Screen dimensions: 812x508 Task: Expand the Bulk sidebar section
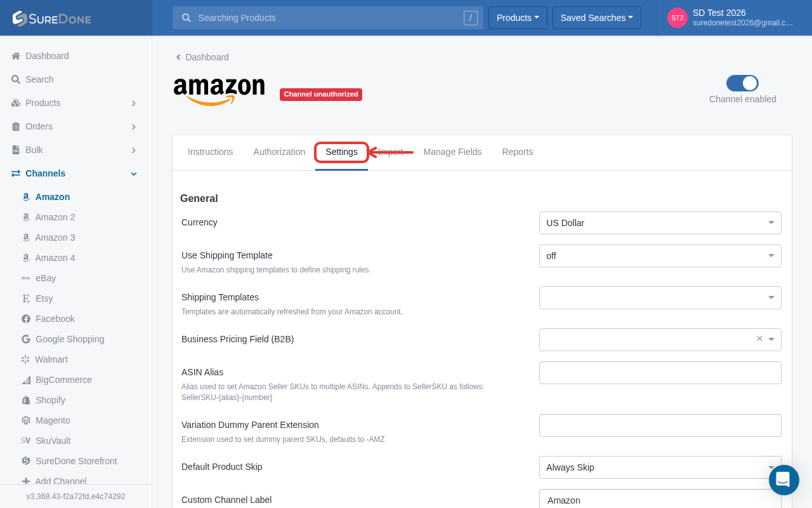pos(134,150)
